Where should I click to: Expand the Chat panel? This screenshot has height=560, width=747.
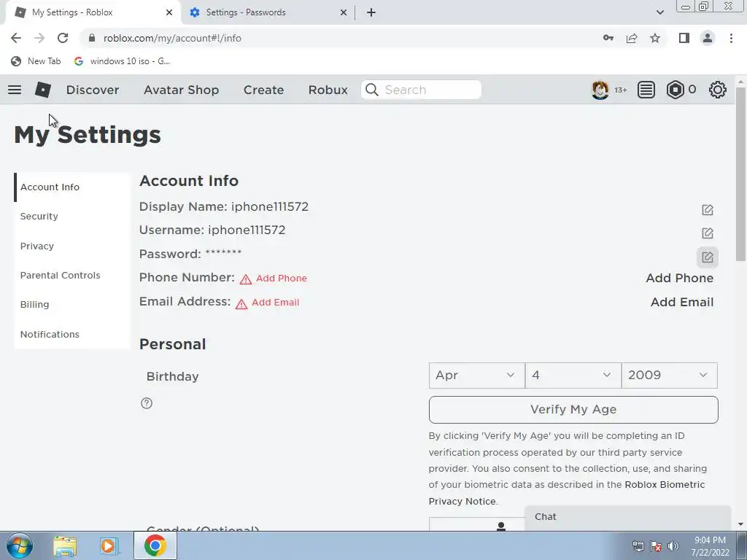click(x=628, y=517)
